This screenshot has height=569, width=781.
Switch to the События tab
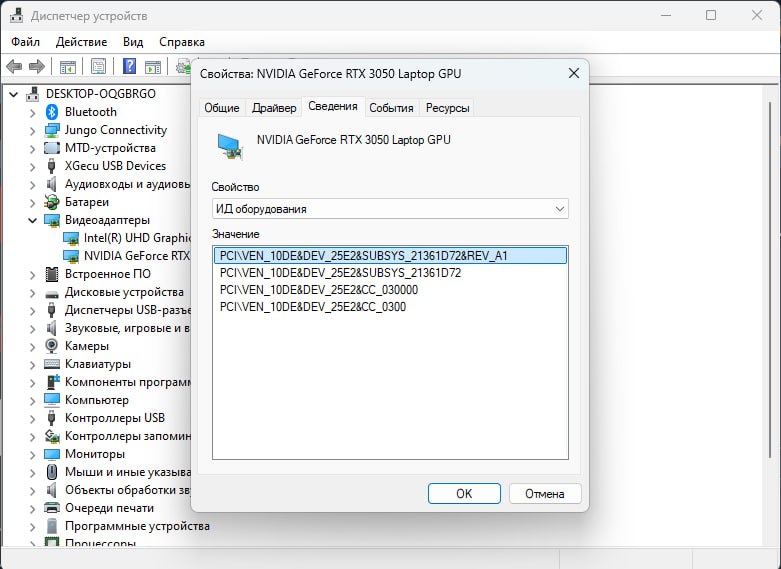[x=391, y=108]
